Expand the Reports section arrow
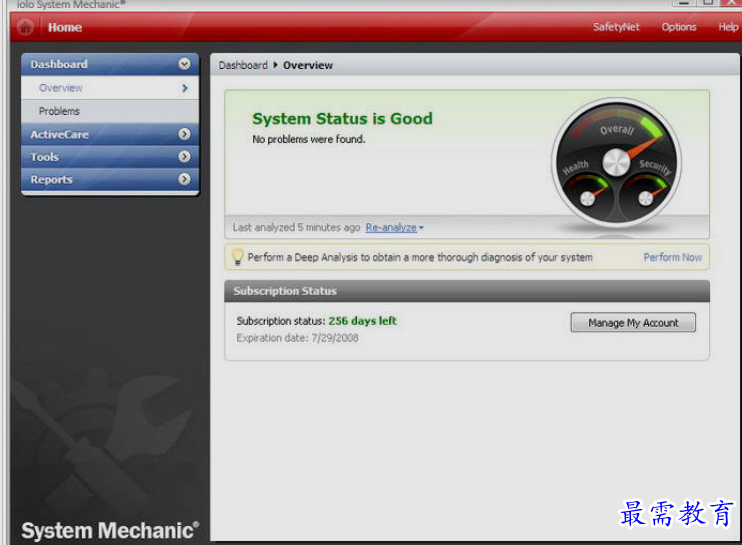 [184, 179]
